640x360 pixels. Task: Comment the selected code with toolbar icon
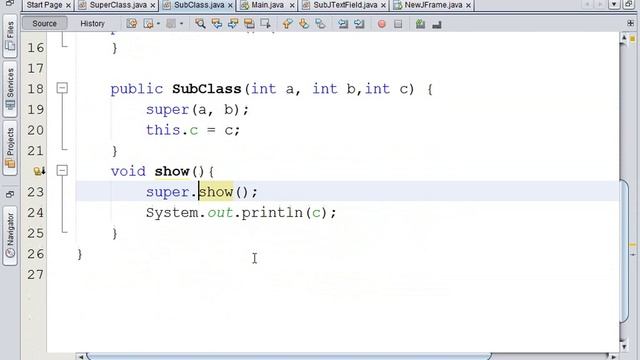click(x=420, y=24)
